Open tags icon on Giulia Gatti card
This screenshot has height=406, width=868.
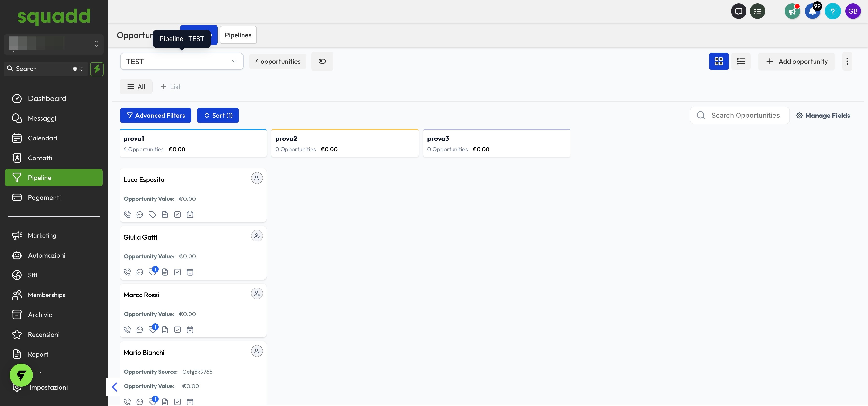point(153,272)
